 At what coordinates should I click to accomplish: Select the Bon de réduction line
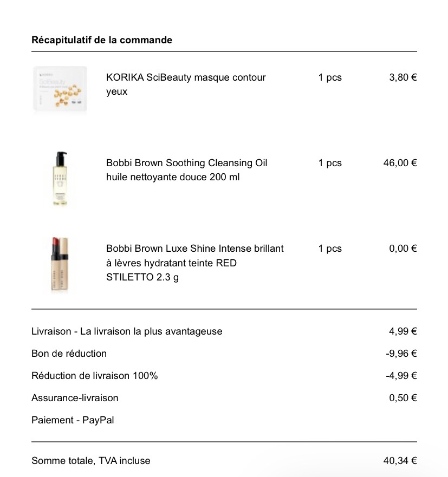tap(224, 353)
